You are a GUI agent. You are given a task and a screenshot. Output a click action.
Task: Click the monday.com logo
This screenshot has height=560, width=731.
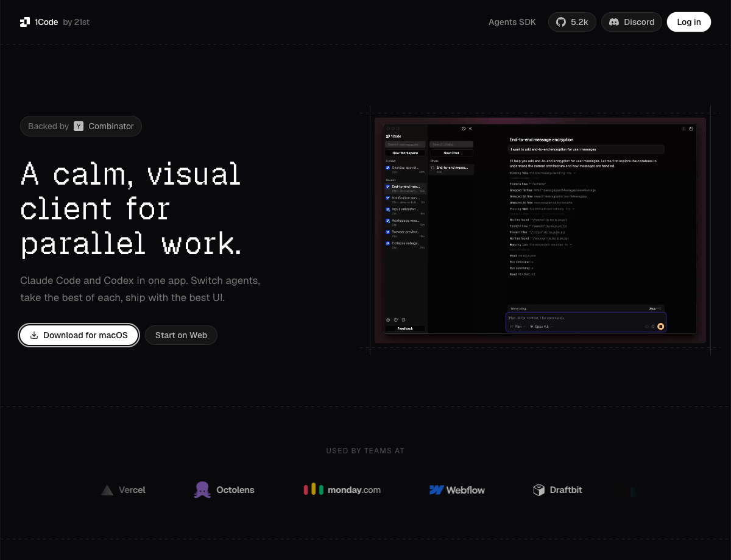click(x=342, y=489)
